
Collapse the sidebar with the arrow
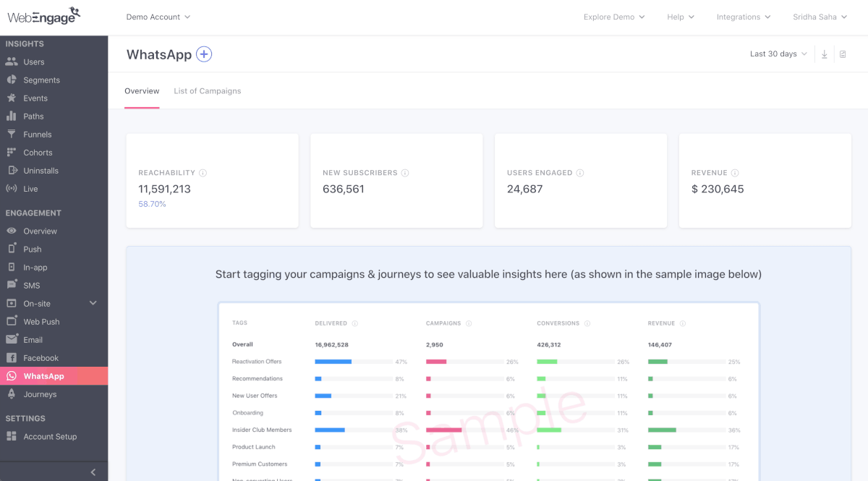[x=93, y=472]
